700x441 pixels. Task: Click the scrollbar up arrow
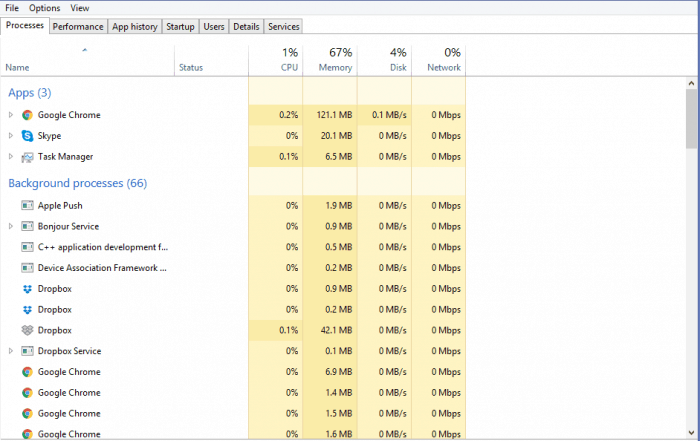coord(692,83)
